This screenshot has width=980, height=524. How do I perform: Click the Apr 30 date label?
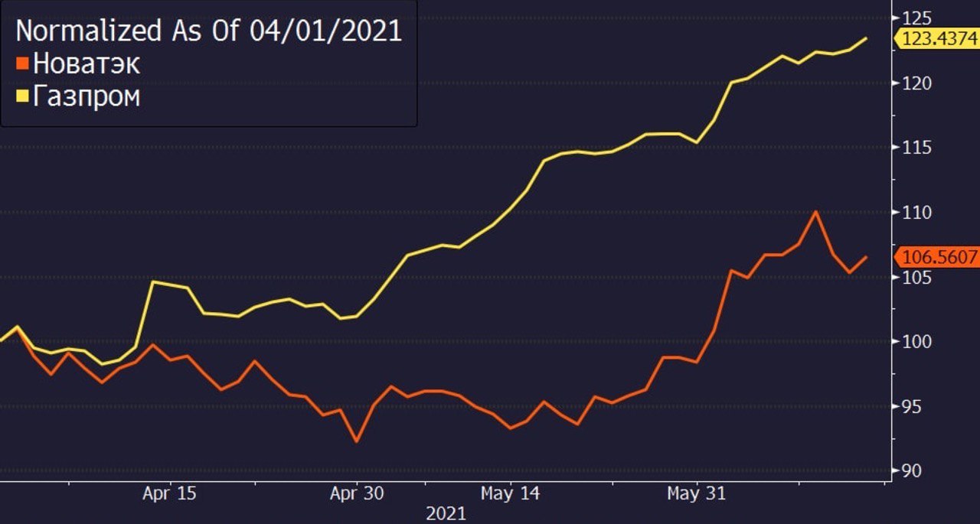pos(357,494)
